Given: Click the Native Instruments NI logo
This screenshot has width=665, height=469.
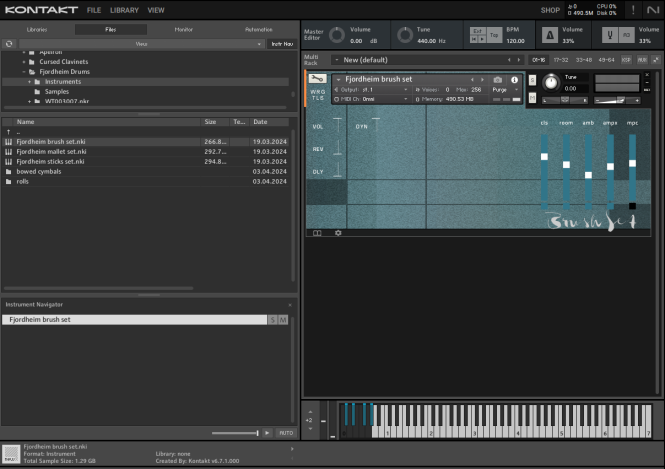Looking at the screenshot, I should click(x=653, y=10).
